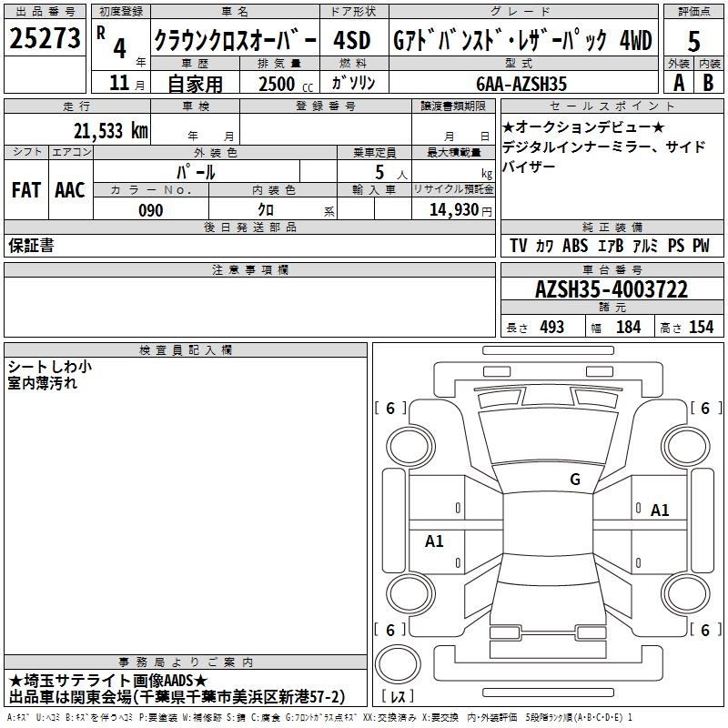Select the ABS equipment entry
The height and width of the screenshot is (728, 728).
point(575,245)
